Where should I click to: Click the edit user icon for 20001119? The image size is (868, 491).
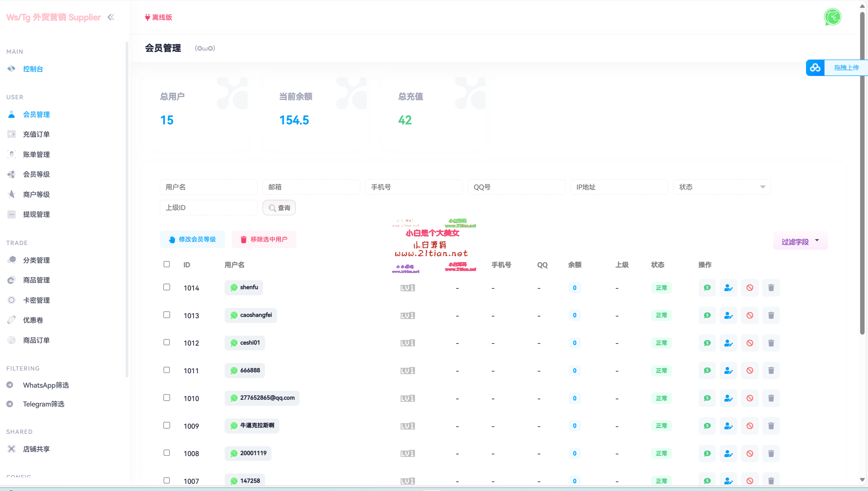pyautogui.click(x=728, y=454)
